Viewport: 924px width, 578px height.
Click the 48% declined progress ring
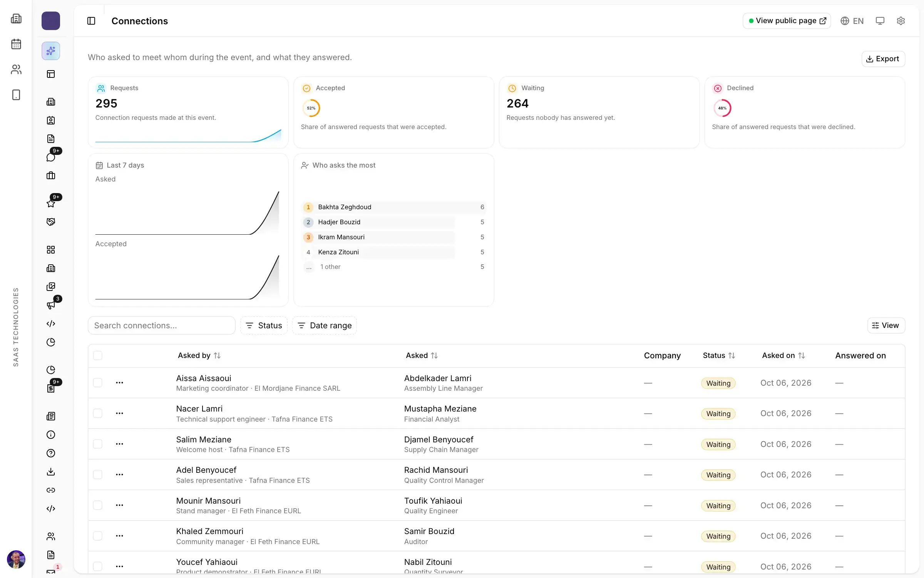point(722,108)
